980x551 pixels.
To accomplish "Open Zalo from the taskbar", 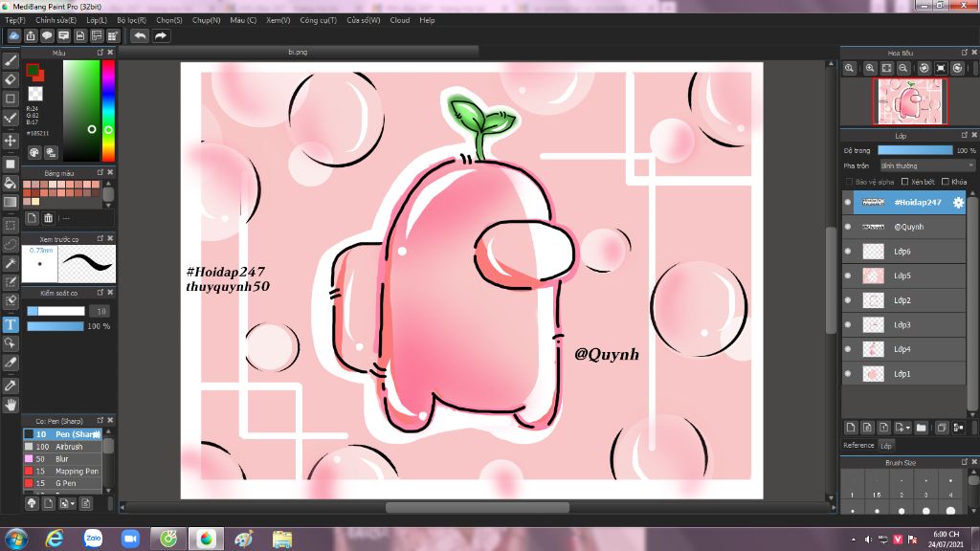I will click(x=93, y=539).
